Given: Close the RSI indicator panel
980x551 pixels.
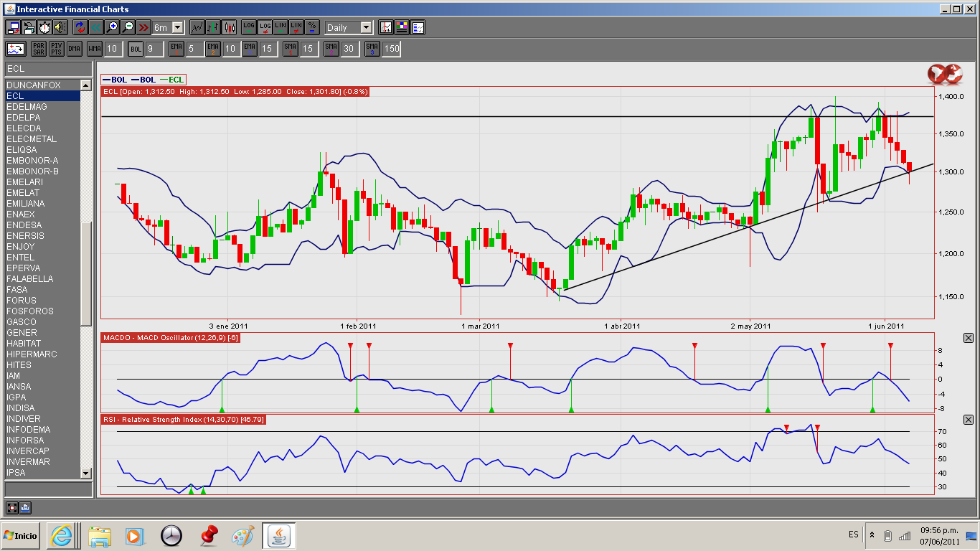Looking at the screenshot, I should pos(969,420).
